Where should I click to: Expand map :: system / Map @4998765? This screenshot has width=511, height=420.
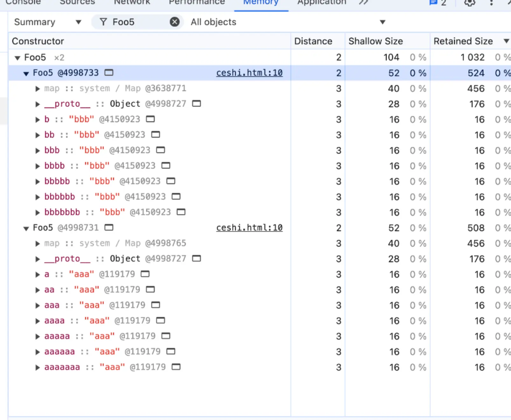[38, 243]
